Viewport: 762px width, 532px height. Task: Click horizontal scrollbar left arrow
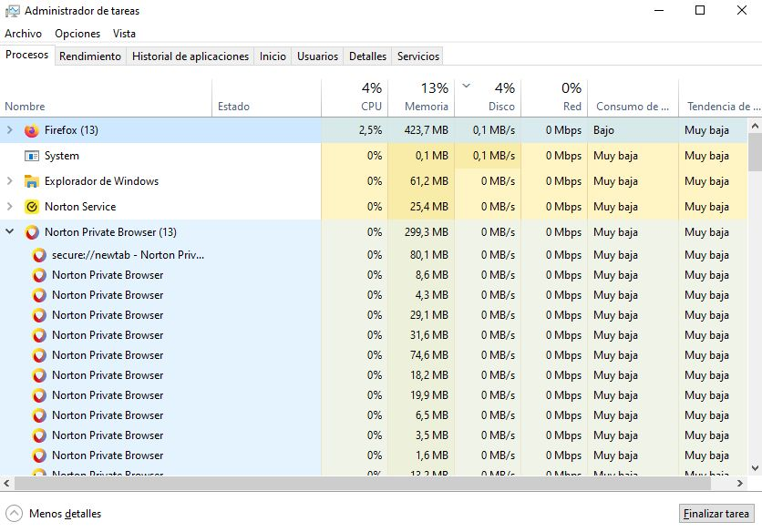pos(6,483)
